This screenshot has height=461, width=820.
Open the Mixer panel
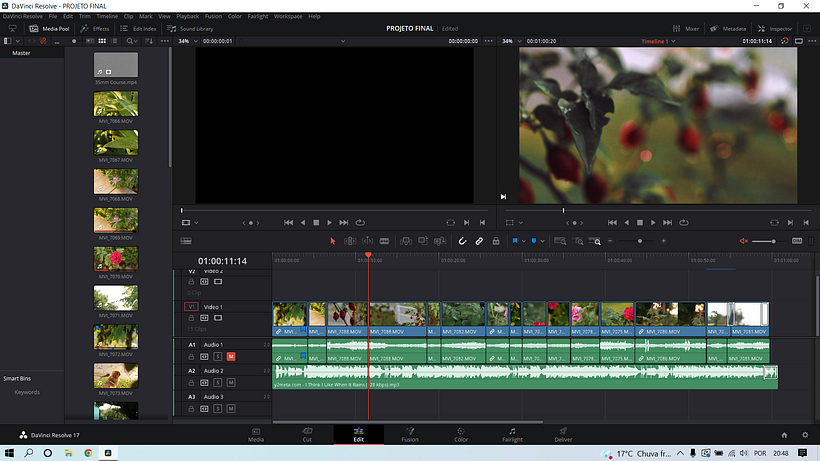[686, 29]
